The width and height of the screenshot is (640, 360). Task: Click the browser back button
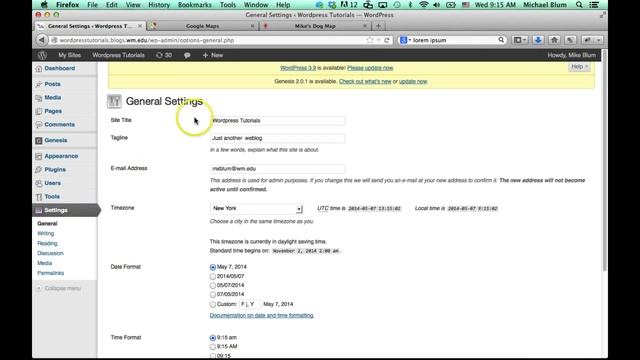[x=42, y=40]
